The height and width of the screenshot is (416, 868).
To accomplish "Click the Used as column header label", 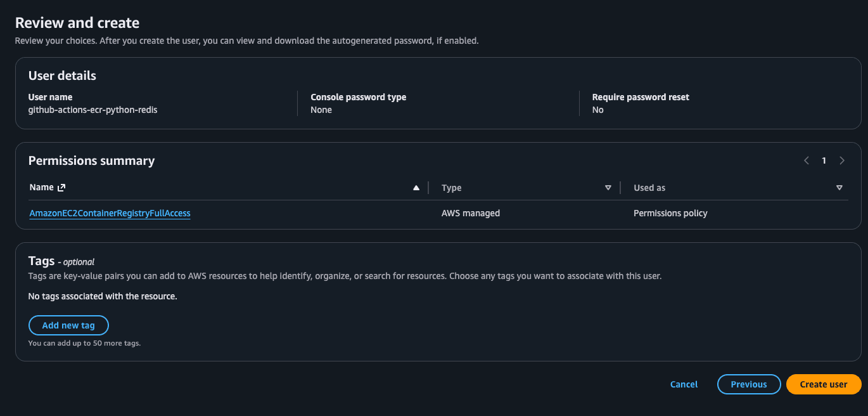I will tap(649, 188).
